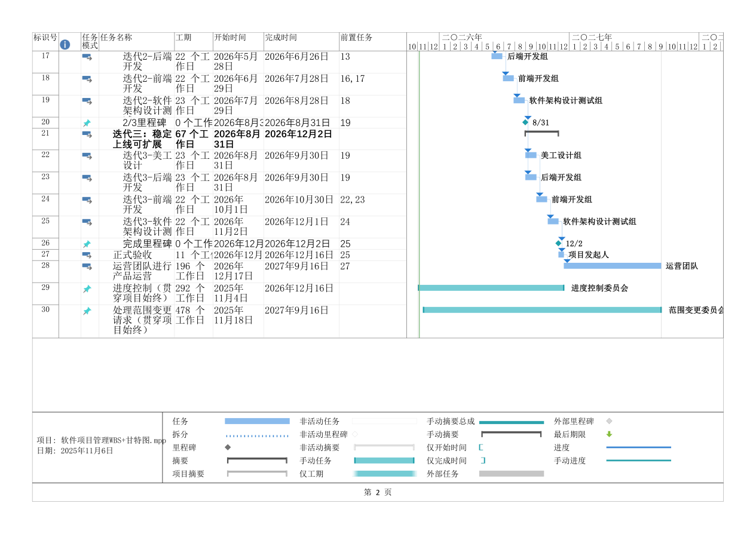Click the 仅开始时间 bracket symbol in the legend
The width and height of the screenshot is (756, 534).
481,447
